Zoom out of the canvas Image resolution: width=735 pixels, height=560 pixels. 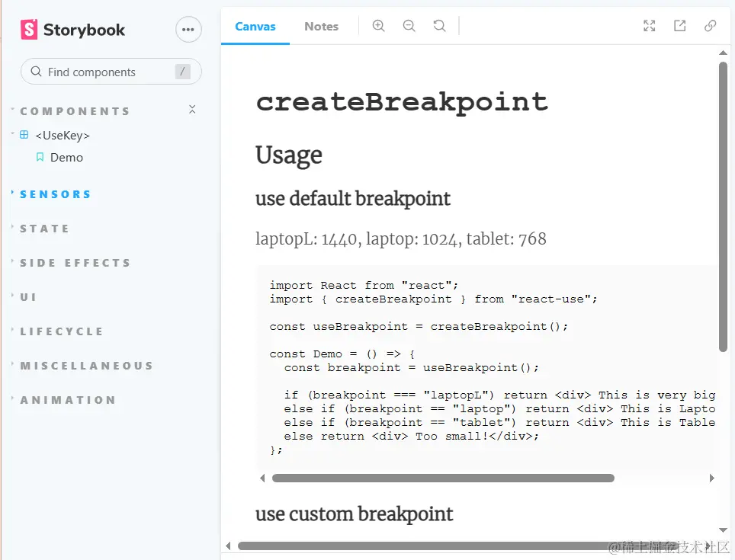[x=409, y=26]
